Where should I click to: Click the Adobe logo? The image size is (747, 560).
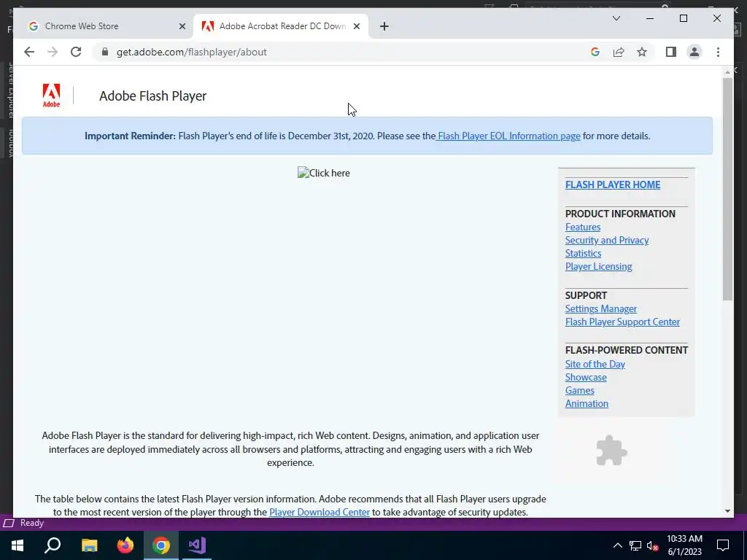click(52, 96)
